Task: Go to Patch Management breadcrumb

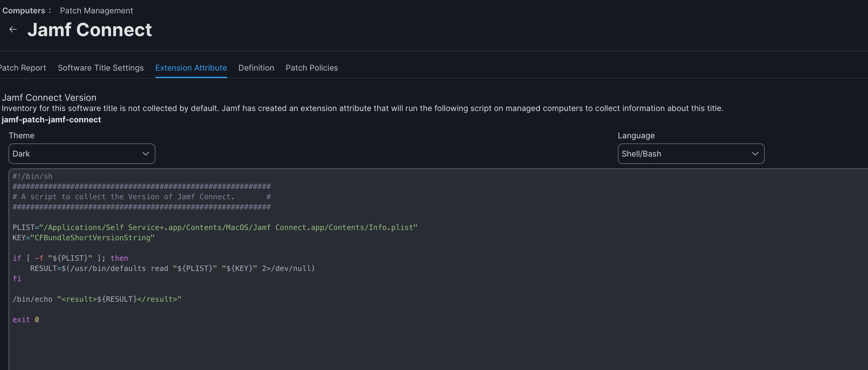Action: [96, 11]
